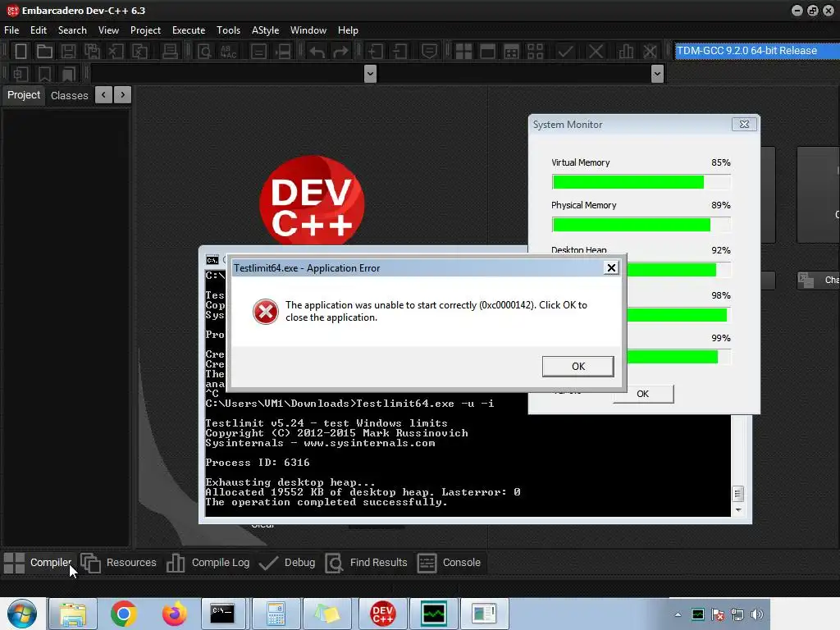Click the New file toolbar icon
840x630 pixels.
pos(21,52)
